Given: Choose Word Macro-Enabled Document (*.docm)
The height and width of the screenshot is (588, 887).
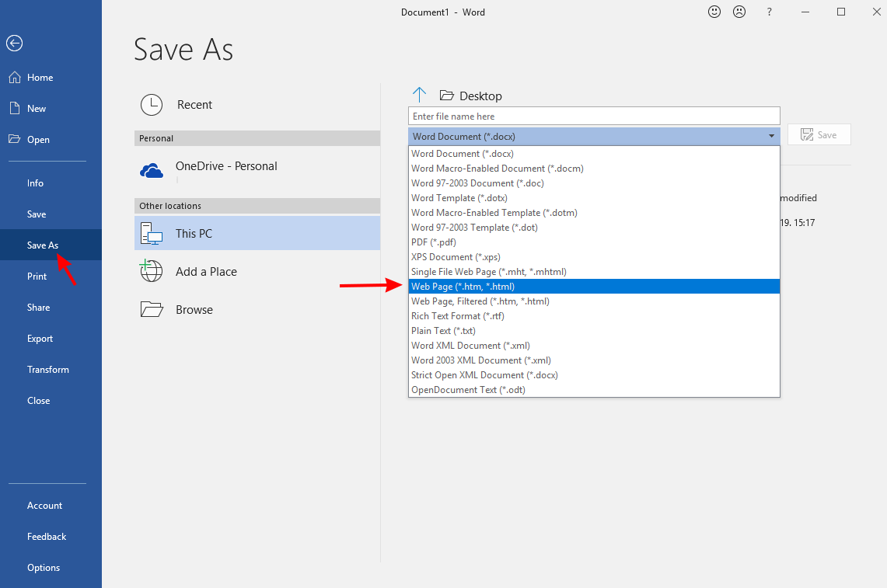Looking at the screenshot, I should [594, 169].
